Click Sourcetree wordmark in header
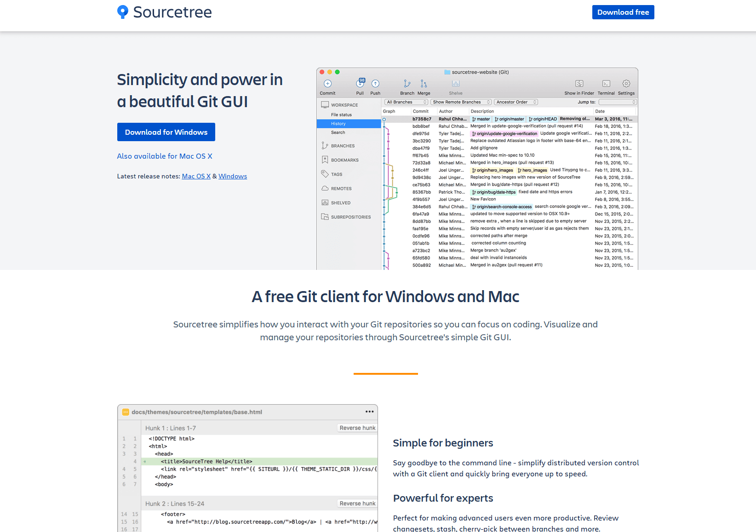 tap(172, 12)
